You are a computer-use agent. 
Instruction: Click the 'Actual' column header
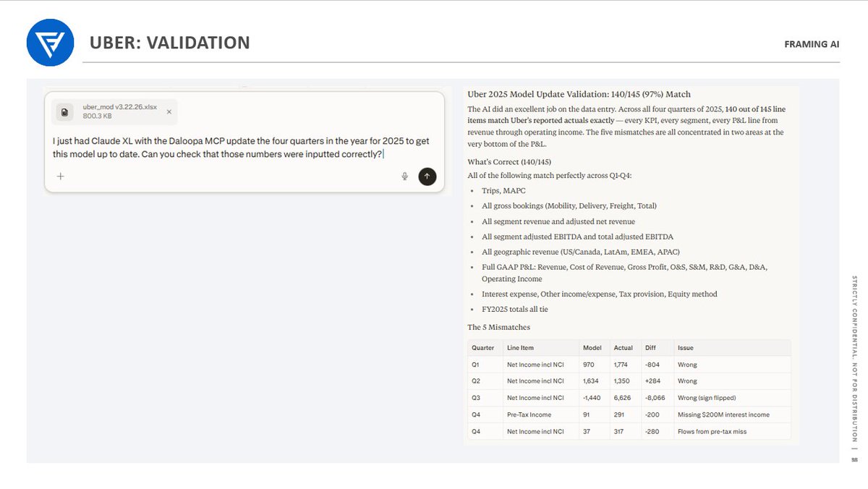(x=623, y=348)
